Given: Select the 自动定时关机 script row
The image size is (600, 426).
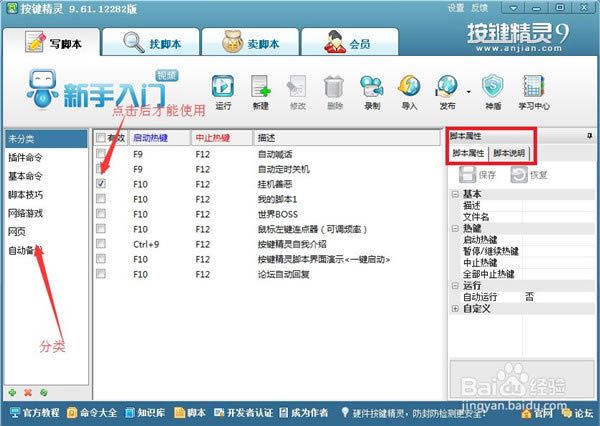Looking at the screenshot, I should pyautogui.click(x=267, y=169).
